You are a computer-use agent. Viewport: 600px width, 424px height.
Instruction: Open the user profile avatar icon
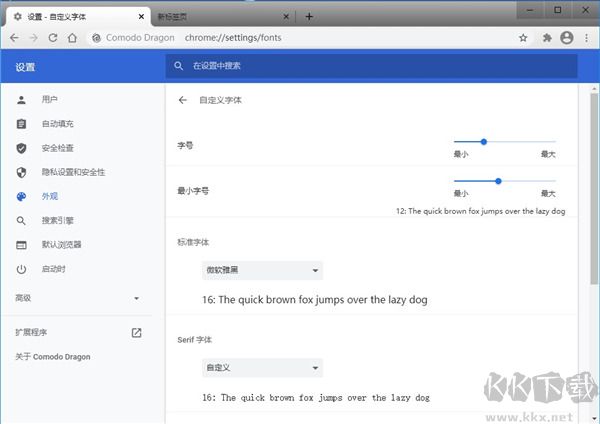[x=567, y=38]
